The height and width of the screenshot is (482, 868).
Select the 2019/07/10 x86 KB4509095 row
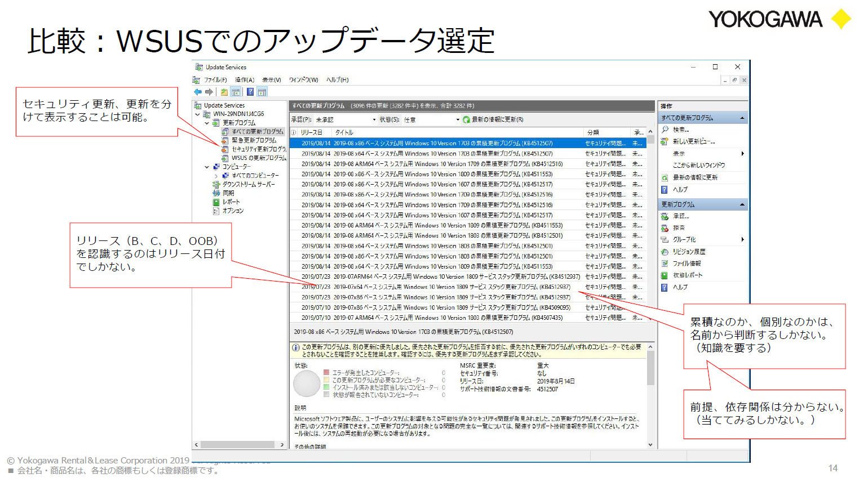tap(467, 307)
